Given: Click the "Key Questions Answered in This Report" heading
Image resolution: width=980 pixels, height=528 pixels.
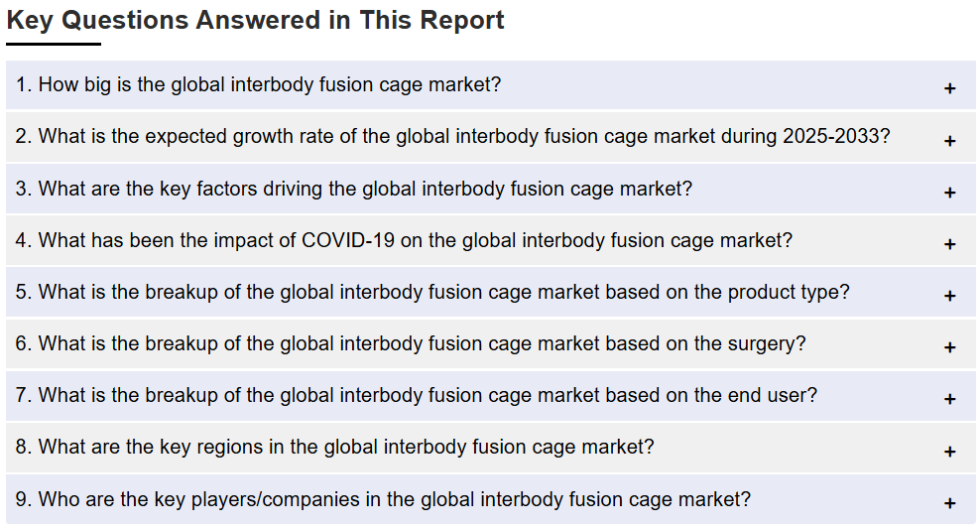Looking at the screenshot, I should pos(255,20).
